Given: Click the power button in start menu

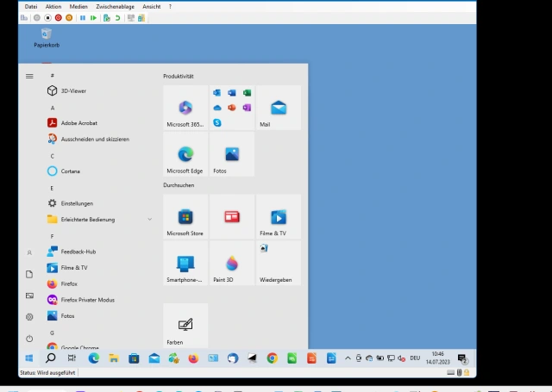Looking at the screenshot, I should coord(29,339).
